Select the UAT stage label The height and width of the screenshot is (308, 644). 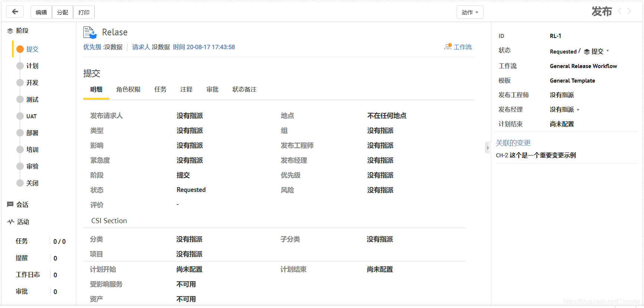tap(32, 116)
